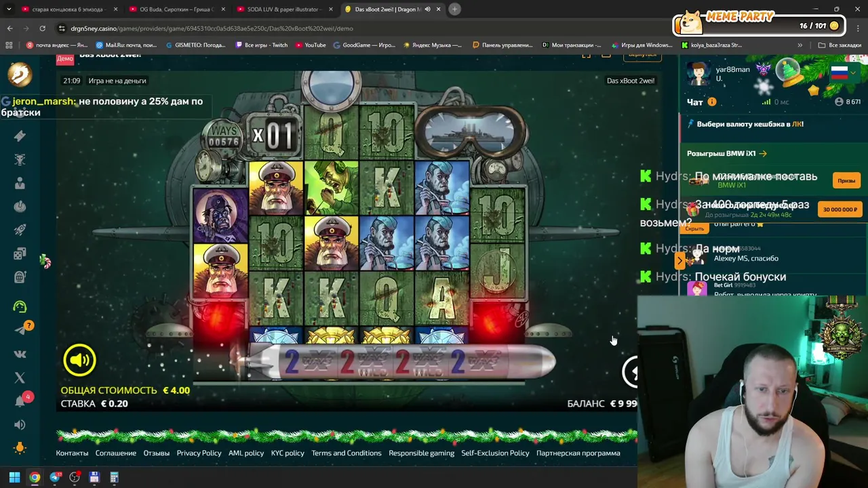Click the rank badge next to yar88man
868x488 pixels.
764,70
